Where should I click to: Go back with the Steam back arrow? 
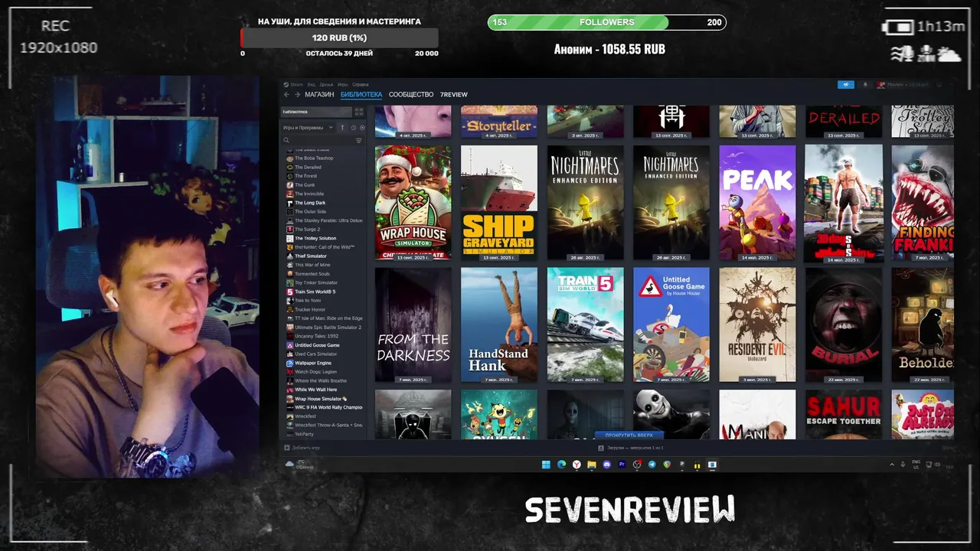point(286,95)
